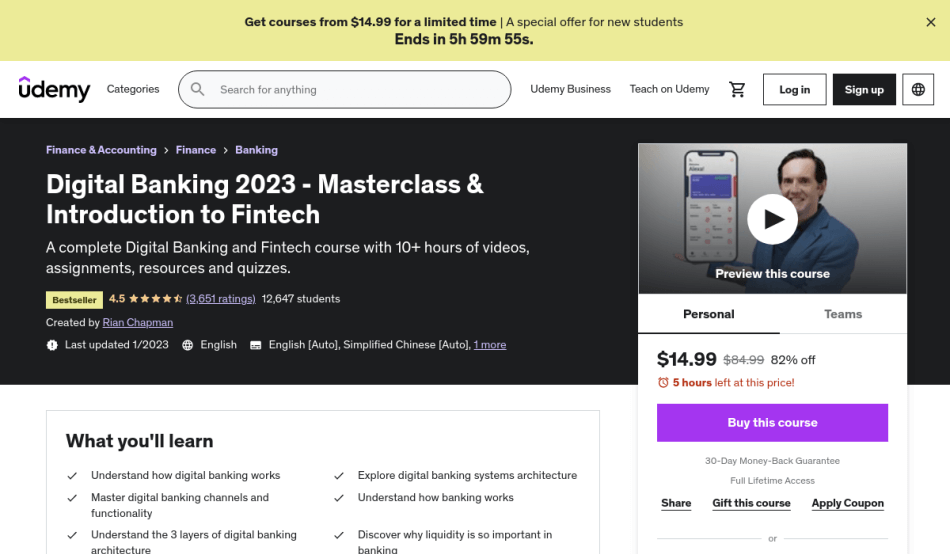The height and width of the screenshot is (554, 950).
Task: Click the Share button
Action: pyautogui.click(x=676, y=503)
